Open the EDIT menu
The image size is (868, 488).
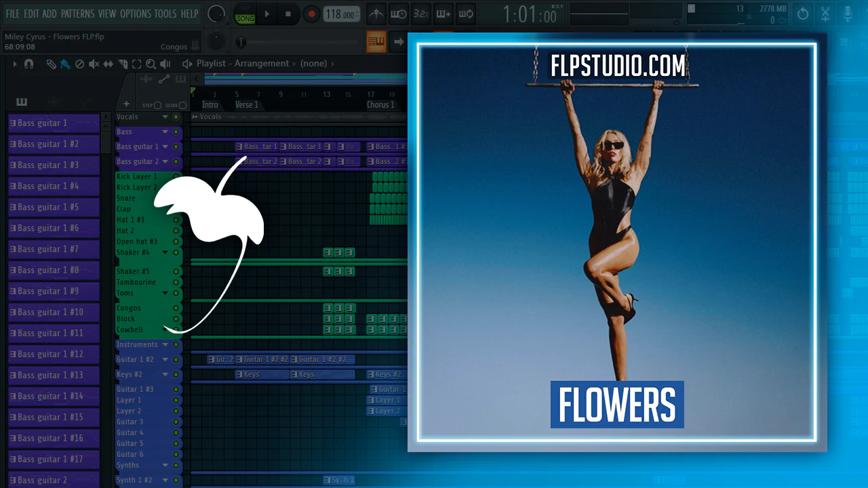pos(31,14)
